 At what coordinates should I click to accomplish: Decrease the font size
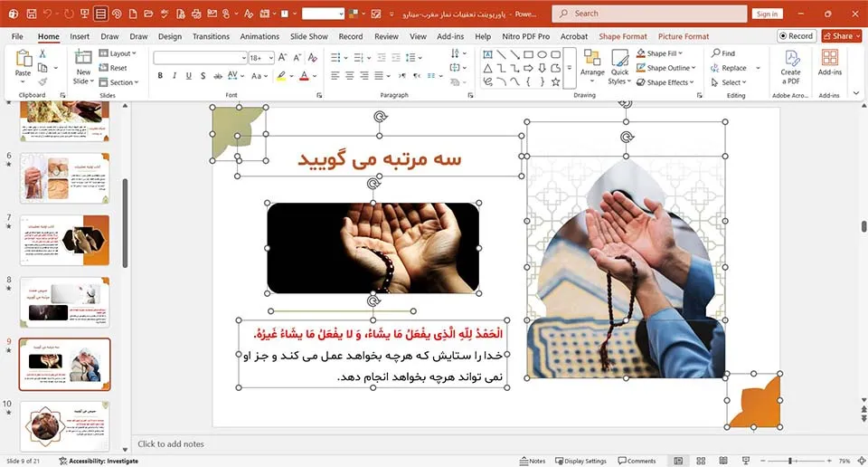point(297,58)
